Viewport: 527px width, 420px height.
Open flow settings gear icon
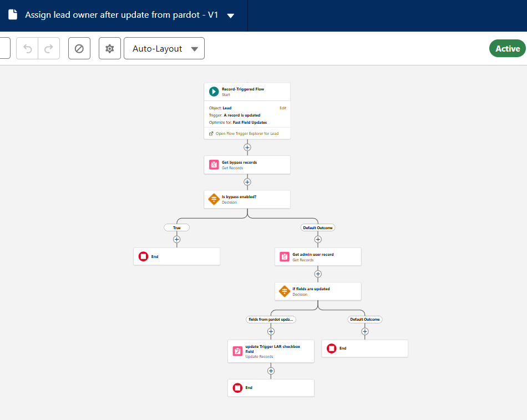[110, 48]
